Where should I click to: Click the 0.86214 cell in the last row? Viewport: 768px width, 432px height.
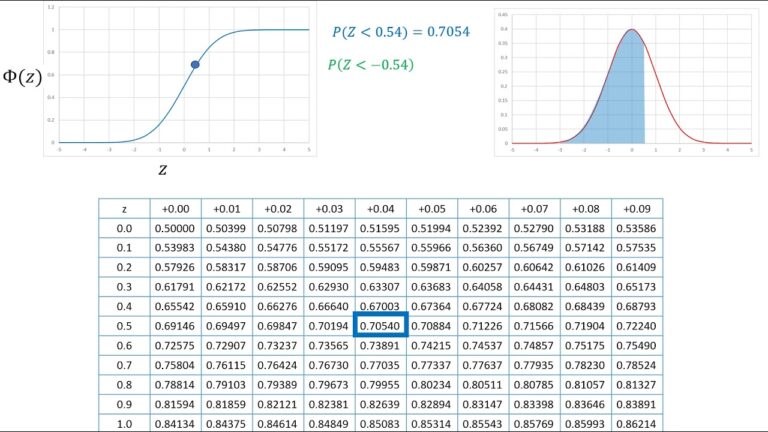pos(637,422)
